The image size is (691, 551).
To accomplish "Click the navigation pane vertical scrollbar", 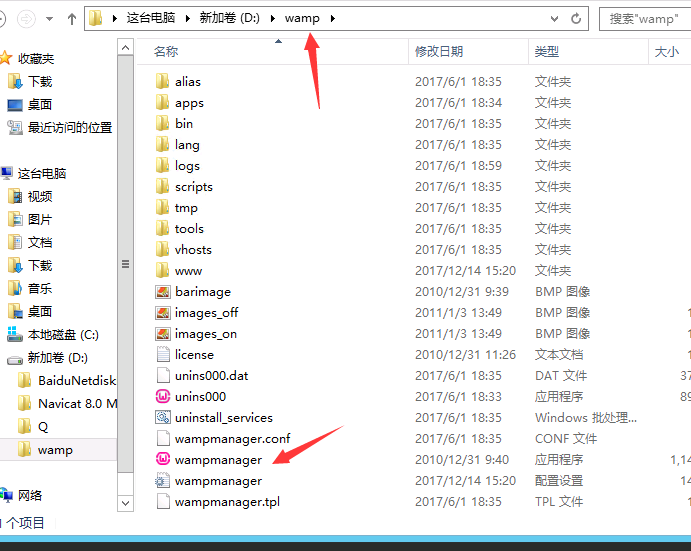I will pyautogui.click(x=125, y=265).
